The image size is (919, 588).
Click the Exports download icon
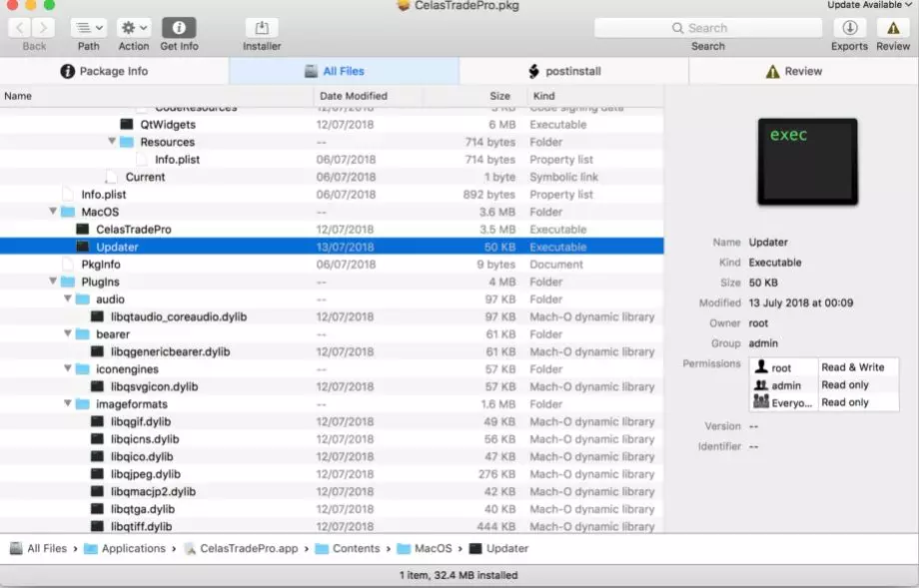pos(849,28)
